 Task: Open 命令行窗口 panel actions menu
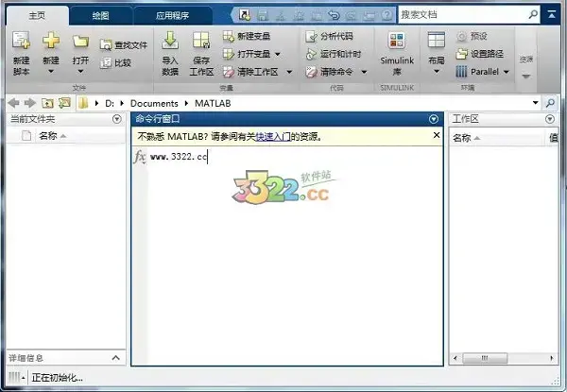coord(434,119)
